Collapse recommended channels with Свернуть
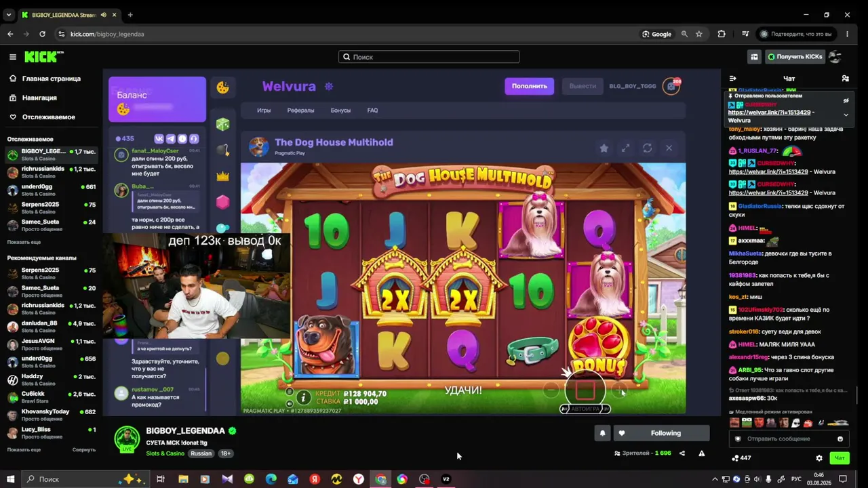 click(84, 449)
